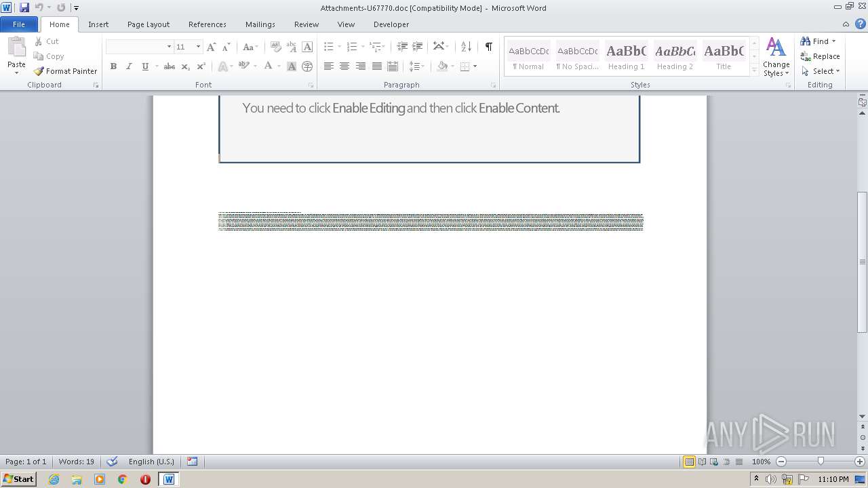
Task: Open the font size dropdown
Action: (x=198, y=47)
